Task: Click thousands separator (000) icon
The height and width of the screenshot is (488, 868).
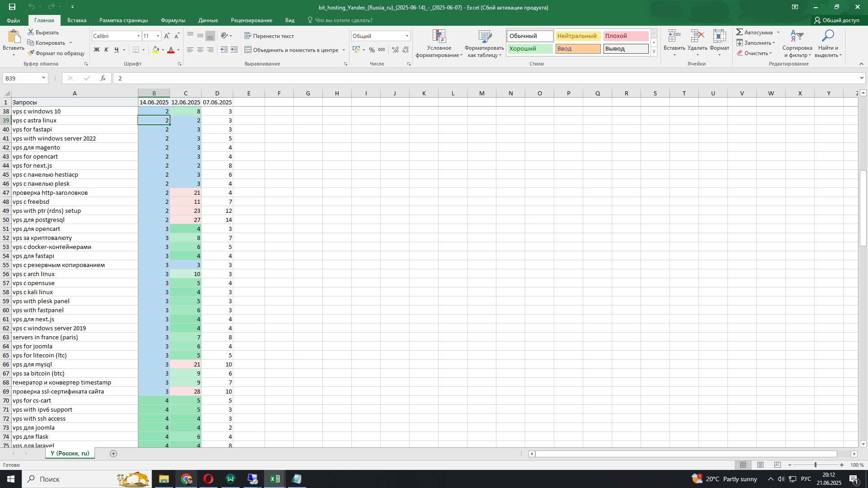Action: click(382, 50)
